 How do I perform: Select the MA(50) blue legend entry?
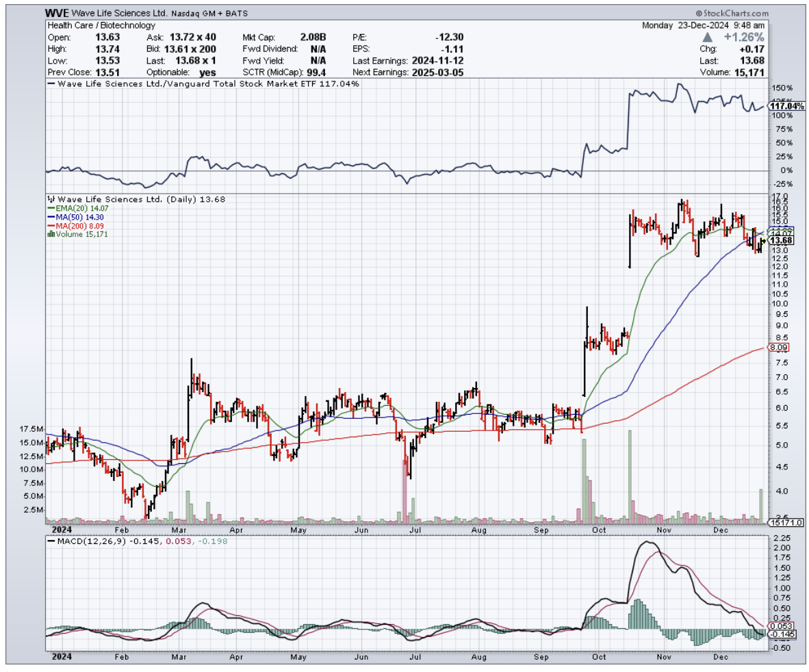[73, 218]
